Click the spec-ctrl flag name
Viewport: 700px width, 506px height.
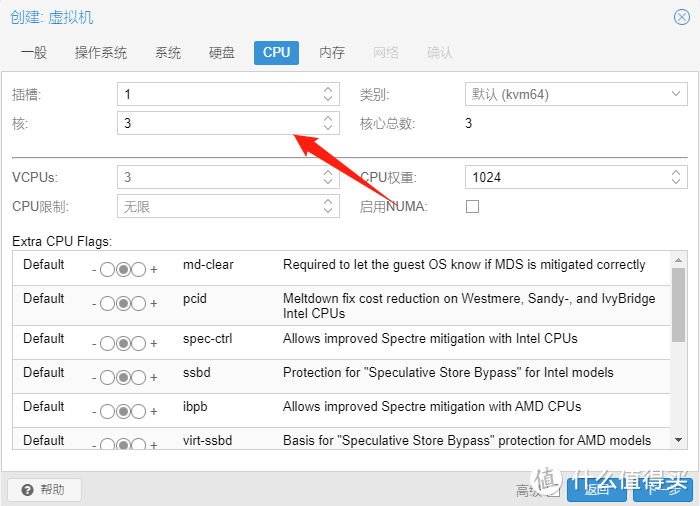click(x=208, y=339)
